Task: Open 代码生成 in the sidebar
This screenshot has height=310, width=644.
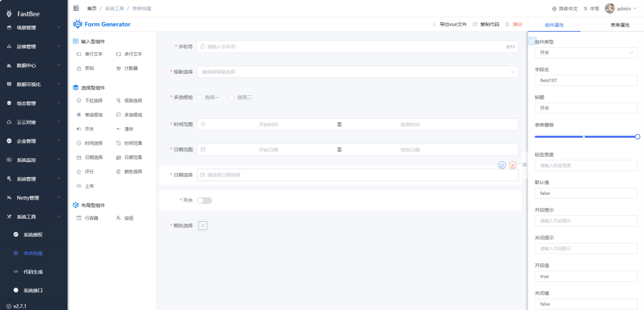Action: (x=33, y=272)
